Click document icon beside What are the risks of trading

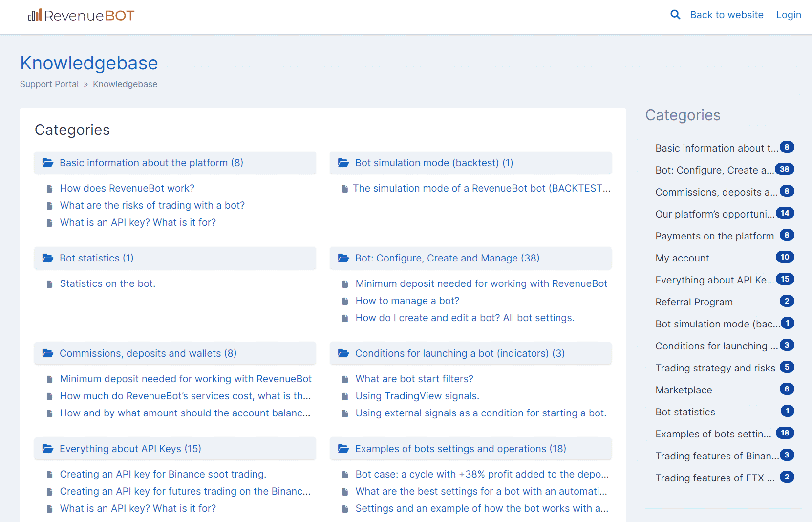[49, 206]
